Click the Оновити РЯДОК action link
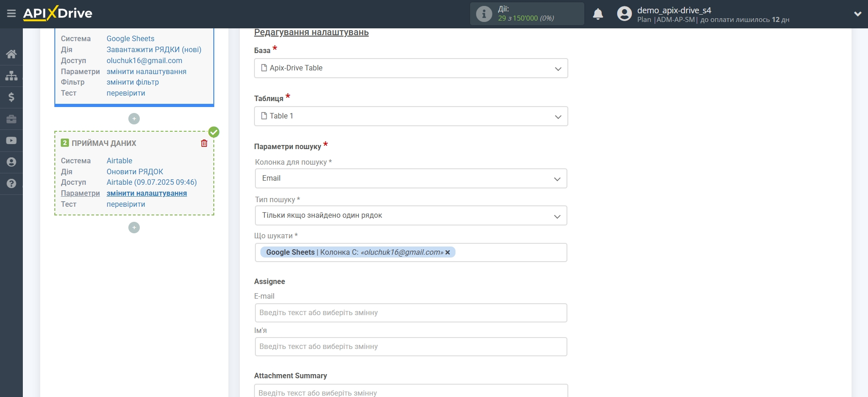Screen dimensions: 868x397 tap(135, 172)
